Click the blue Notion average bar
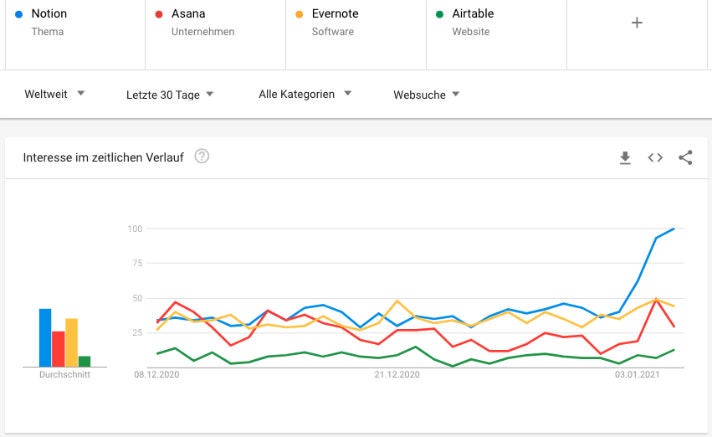Image resolution: width=712 pixels, height=437 pixels. (x=45, y=338)
